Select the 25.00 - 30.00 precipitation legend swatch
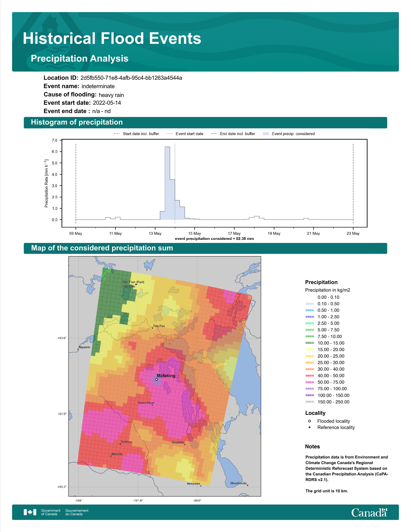Image resolution: width=411 pixels, height=532 pixels. (x=310, y=362)
